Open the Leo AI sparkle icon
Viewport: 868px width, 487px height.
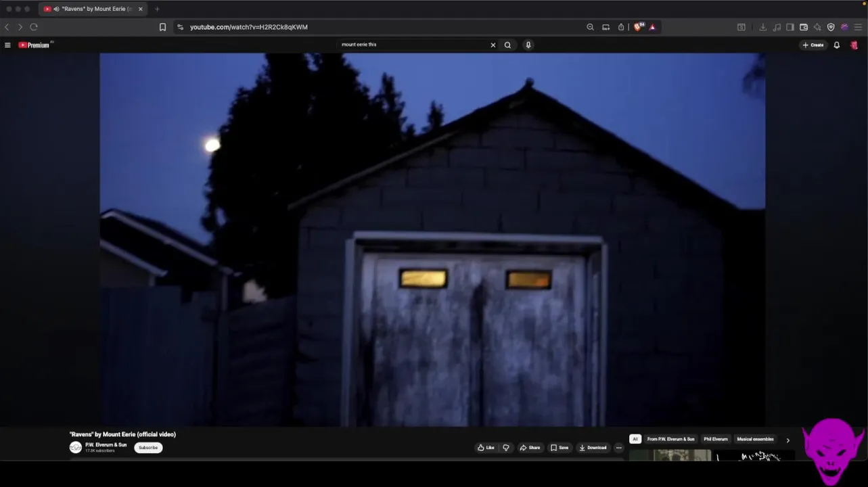pos(817,27)
